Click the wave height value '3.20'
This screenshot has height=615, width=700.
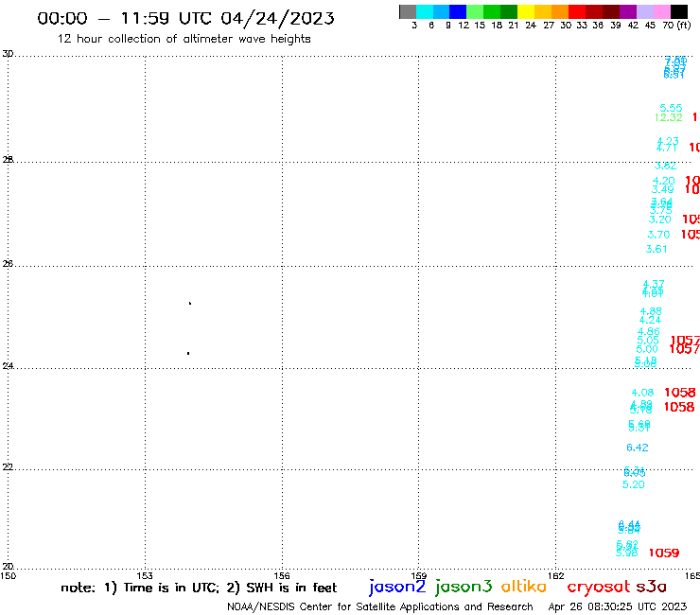(x=660, y=220)
